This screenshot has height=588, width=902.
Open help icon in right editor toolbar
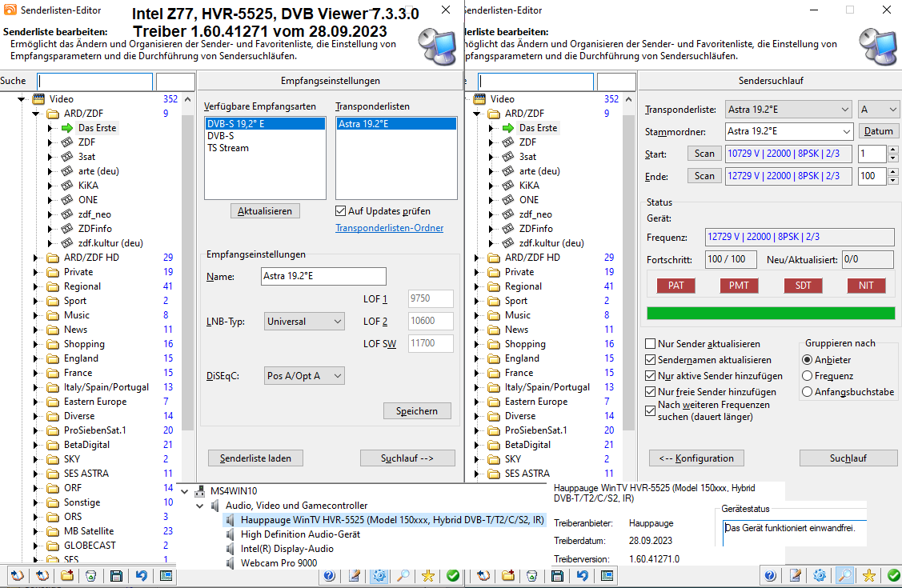coord(770,575)
